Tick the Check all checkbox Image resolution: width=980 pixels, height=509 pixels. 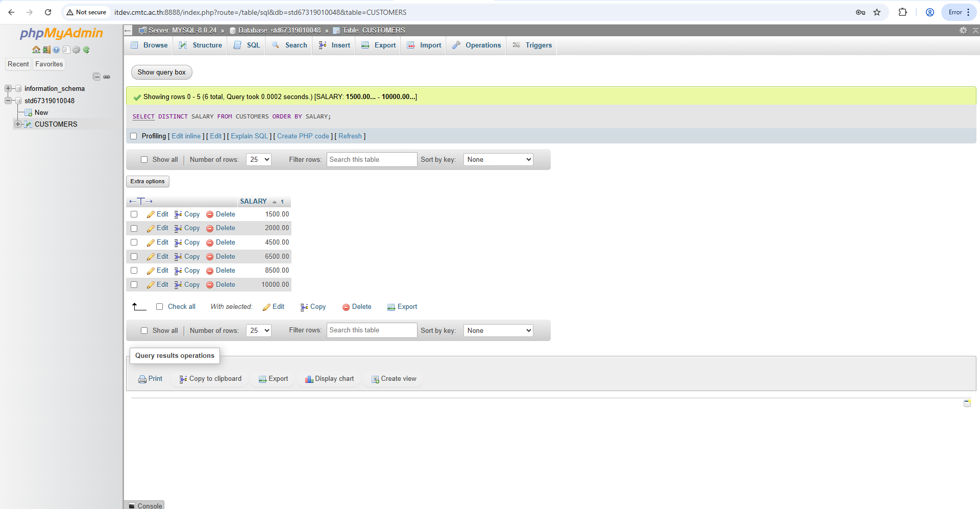click(159, 307)
